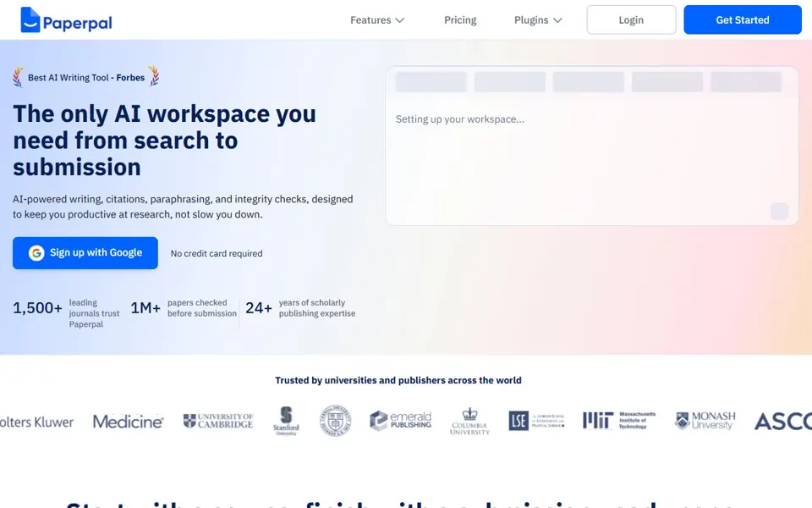The image size is (812, 508).
Task: Click the MIT logo
Action: tap(619, 421)
